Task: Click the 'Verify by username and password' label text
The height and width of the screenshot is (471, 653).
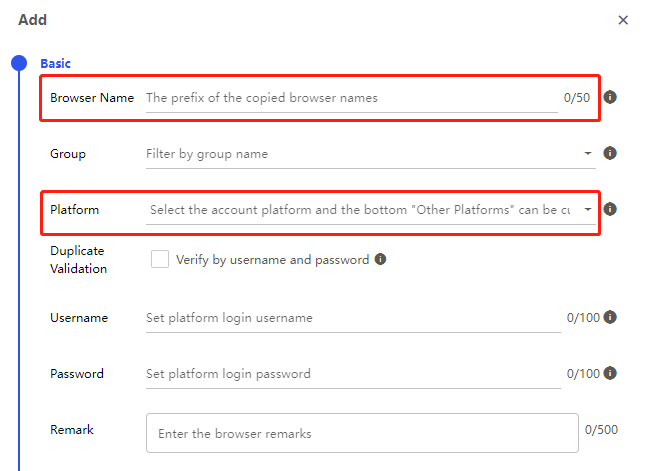Action: [272, 260]
